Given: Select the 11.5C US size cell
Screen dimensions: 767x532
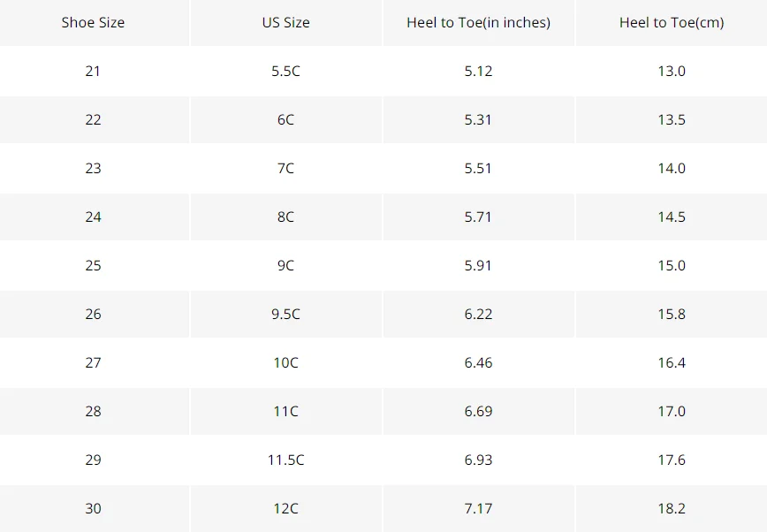Looking at the screenshot, I should click(x=285, y=460).
